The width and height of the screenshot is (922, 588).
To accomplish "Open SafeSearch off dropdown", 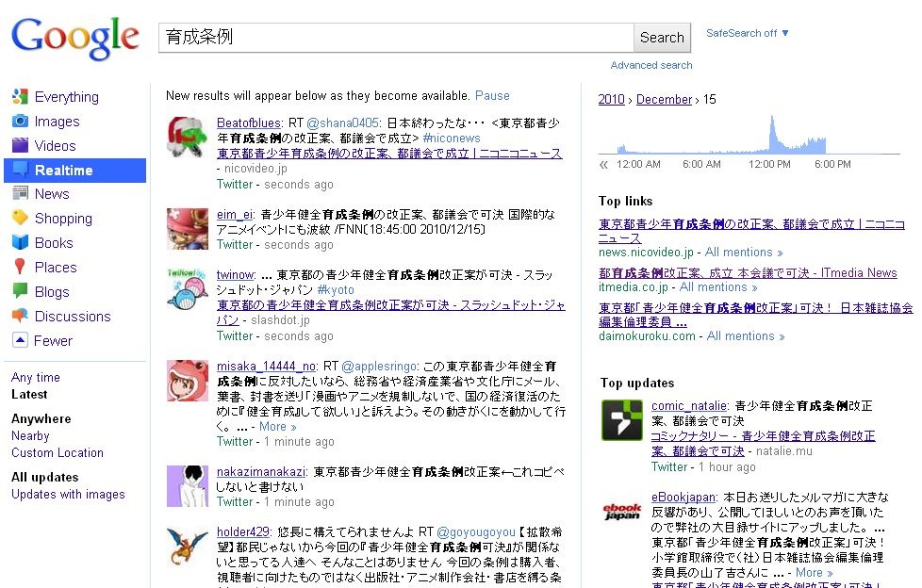I will [x=747, y=33].
